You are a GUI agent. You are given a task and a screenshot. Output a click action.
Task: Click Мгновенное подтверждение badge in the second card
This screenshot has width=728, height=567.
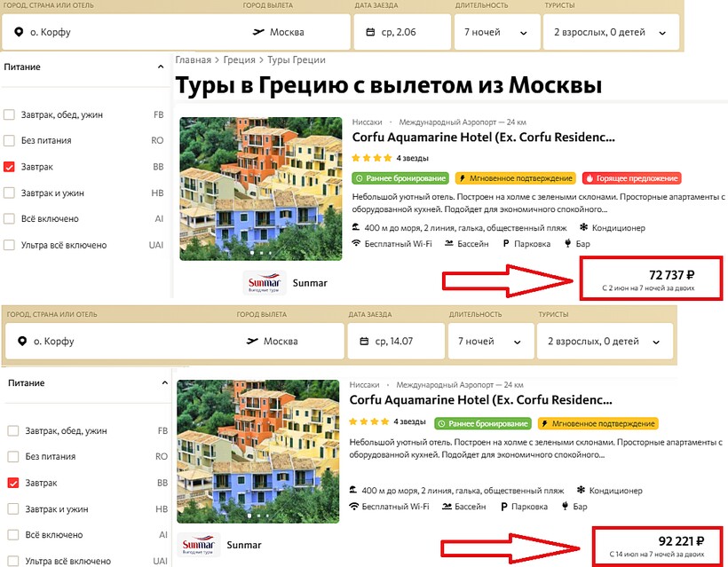point(598,423)
